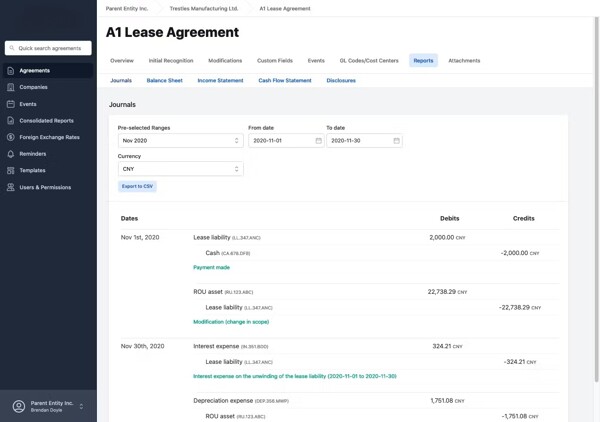Open Users & Permissions in sidebar

[48, 187]
